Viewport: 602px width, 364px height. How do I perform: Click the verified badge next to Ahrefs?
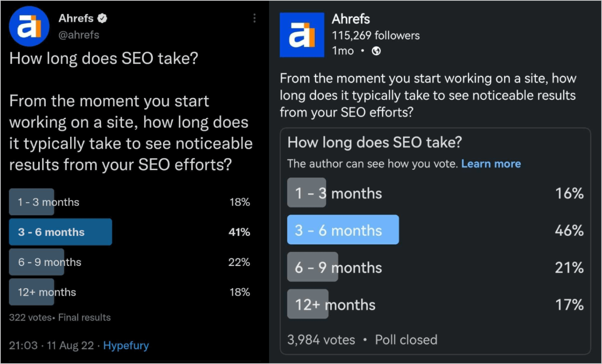[102, 18]
